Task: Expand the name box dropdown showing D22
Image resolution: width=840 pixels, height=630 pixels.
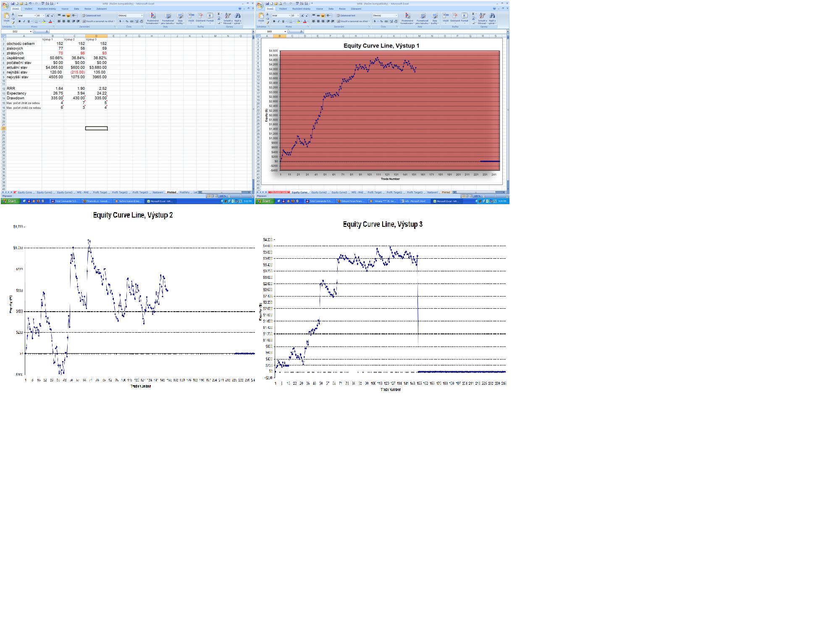Action: tap(31, 31)
